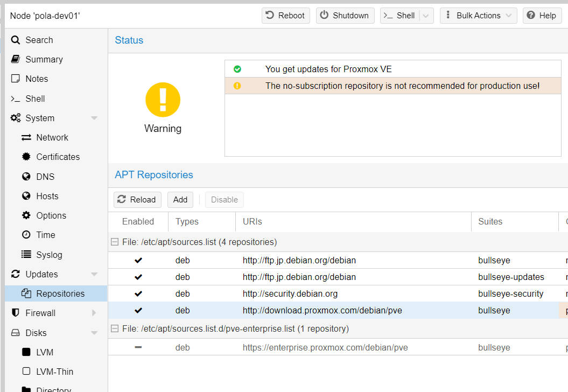Viewport: 568px width, 392px height.
Task: Click the enabled checkmark for the bullseye-security repository
Action: (138, 294)
